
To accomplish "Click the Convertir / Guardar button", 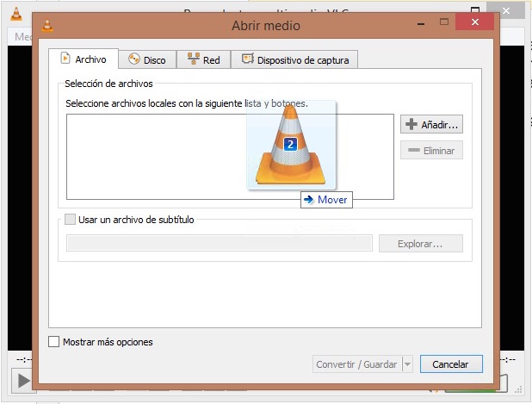I will tap(357, 364).
